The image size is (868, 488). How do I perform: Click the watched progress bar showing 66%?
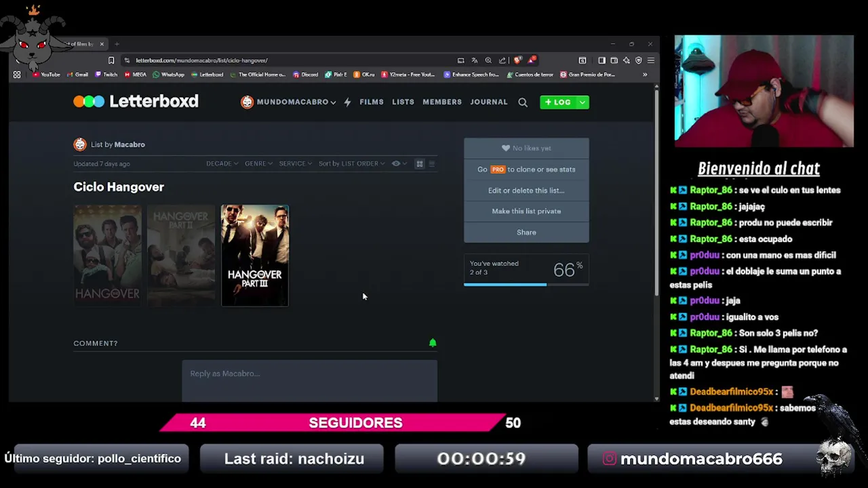pyautogui.click(x=526, y=285)
